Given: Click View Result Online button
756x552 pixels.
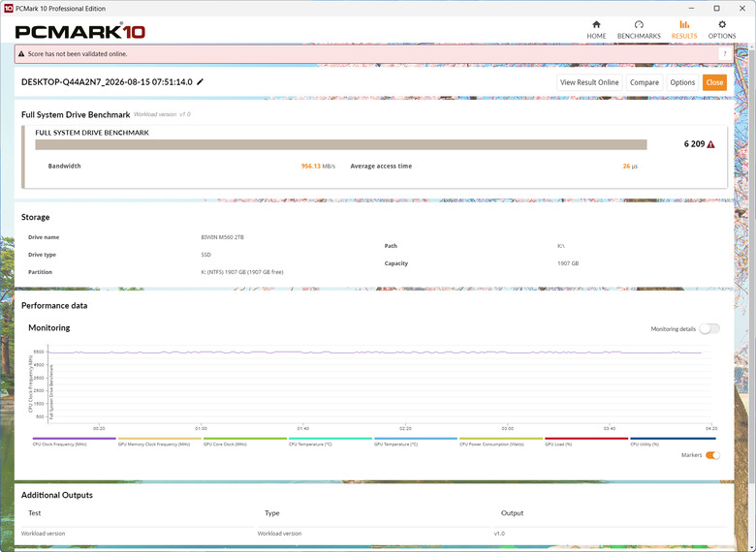Looking at the screenshot, I should [589, 82].
